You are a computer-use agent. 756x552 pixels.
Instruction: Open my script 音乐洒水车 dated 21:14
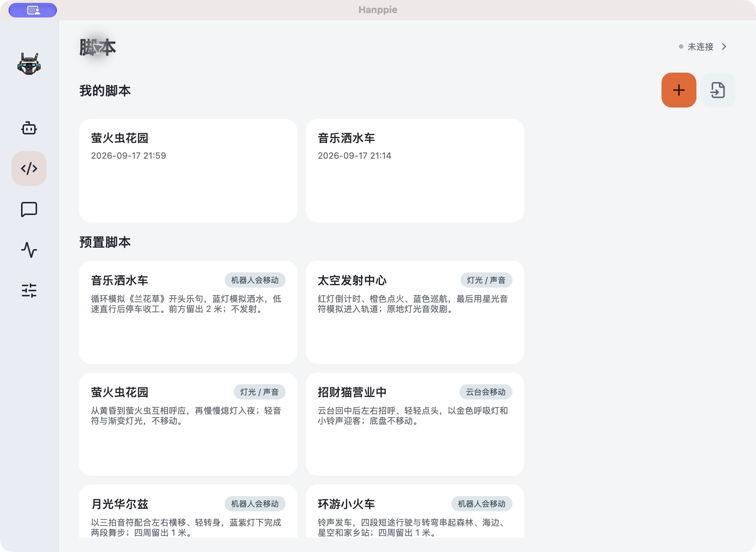[x=415, y=171]
